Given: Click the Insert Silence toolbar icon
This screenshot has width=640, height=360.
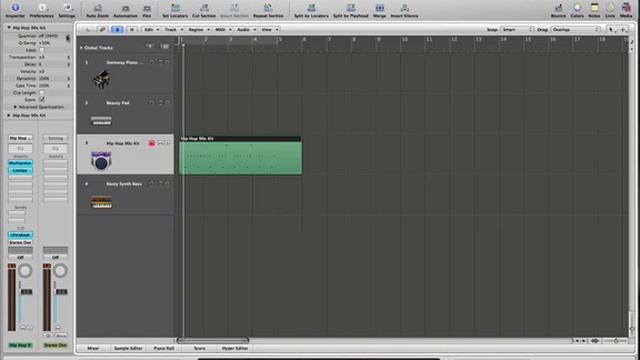Looking at the screenshot, I should pyautogui.click(x=404, y=7).
